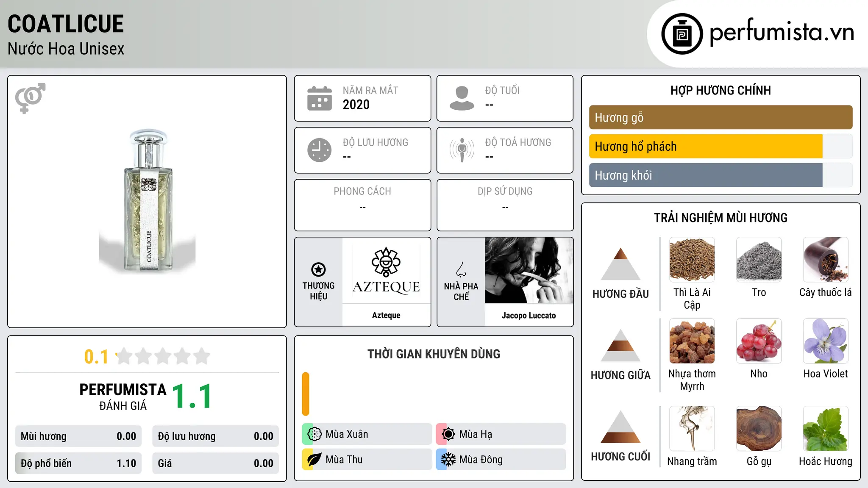The height and width of the screenshot is (488, 868).
Task: Open the Tro ash note image
Action: (759, 260)
